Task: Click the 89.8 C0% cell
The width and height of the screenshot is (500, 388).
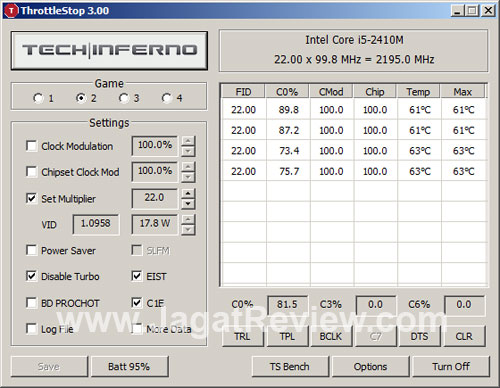Action: (x=289, y=110)
